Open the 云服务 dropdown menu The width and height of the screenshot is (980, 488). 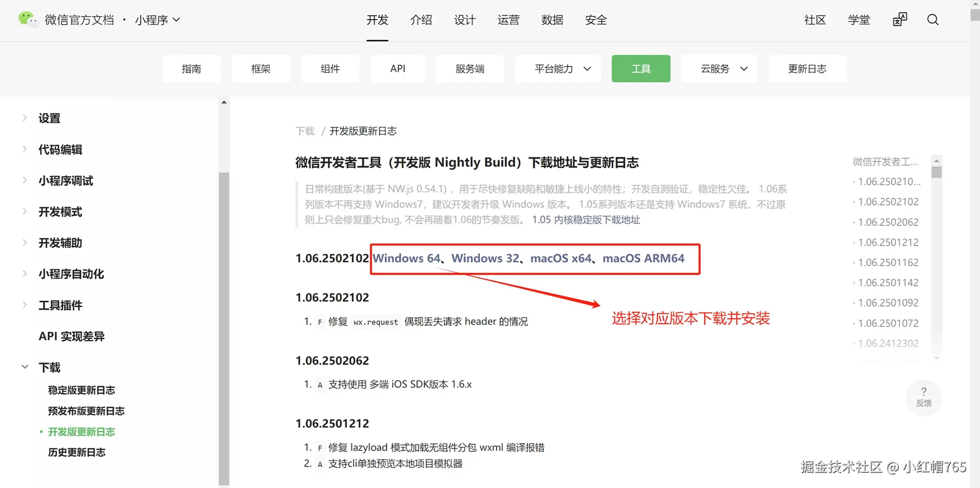(720, 69)
